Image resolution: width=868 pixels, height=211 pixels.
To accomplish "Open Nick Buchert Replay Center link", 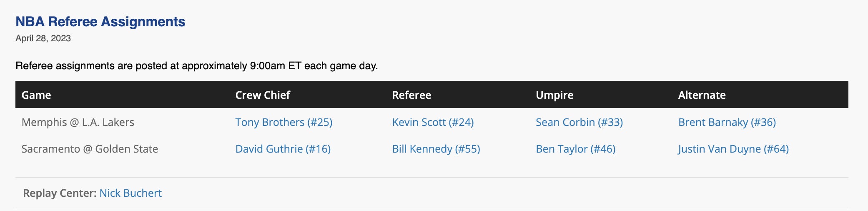I will pos(130,193).
